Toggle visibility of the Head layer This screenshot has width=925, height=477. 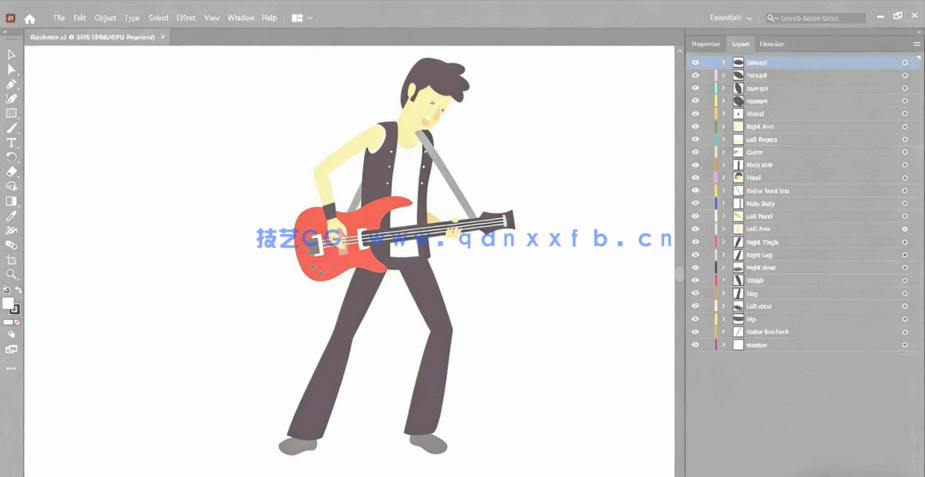point(695,178)
